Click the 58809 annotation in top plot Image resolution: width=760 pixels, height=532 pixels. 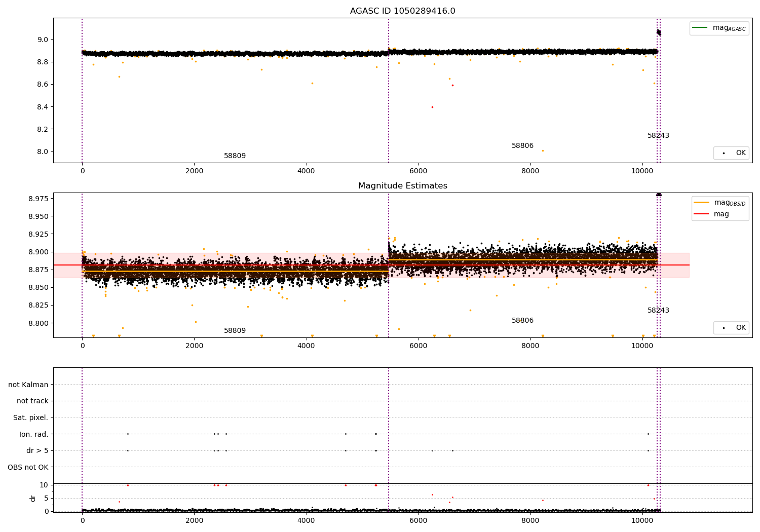click(x=235, y=156)
